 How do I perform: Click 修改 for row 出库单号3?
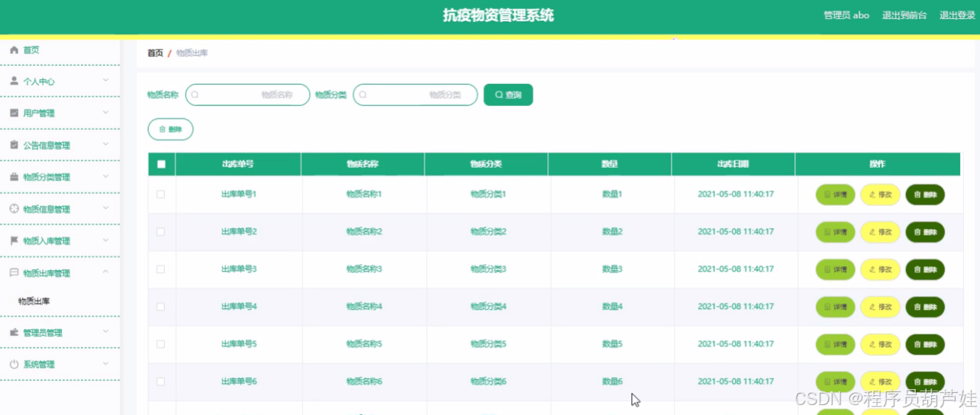point(881,269)
